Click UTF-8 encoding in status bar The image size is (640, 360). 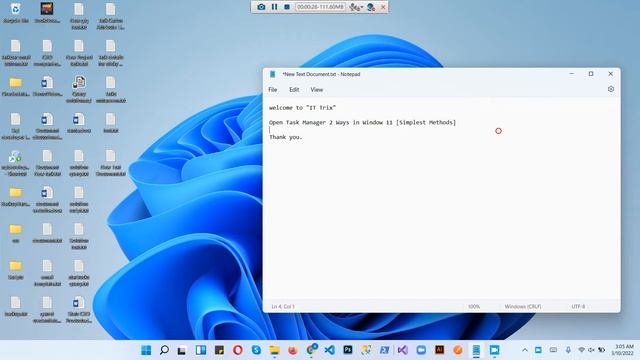pyautogui.click(x=578, y=307)
